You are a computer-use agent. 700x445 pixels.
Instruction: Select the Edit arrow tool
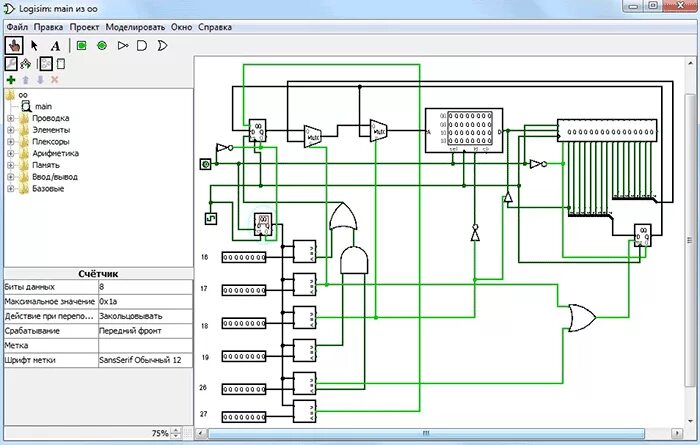34,46
